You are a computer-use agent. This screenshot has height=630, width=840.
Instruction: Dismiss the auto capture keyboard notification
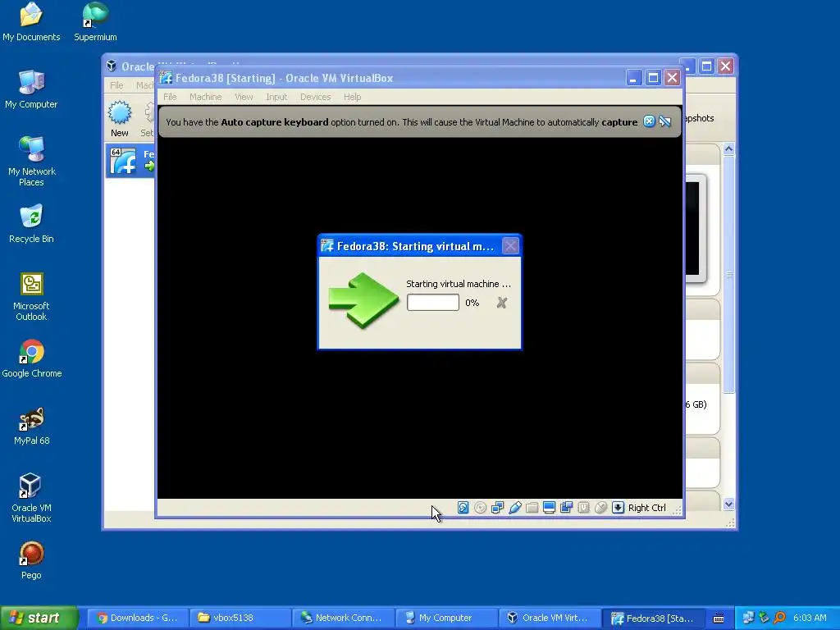click(649, 121)
